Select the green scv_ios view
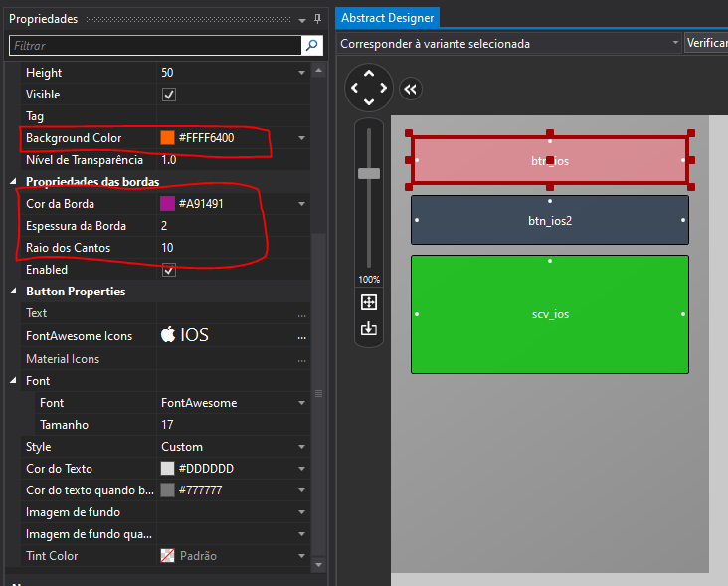728x586 pixels. click(x=550, y=314)
